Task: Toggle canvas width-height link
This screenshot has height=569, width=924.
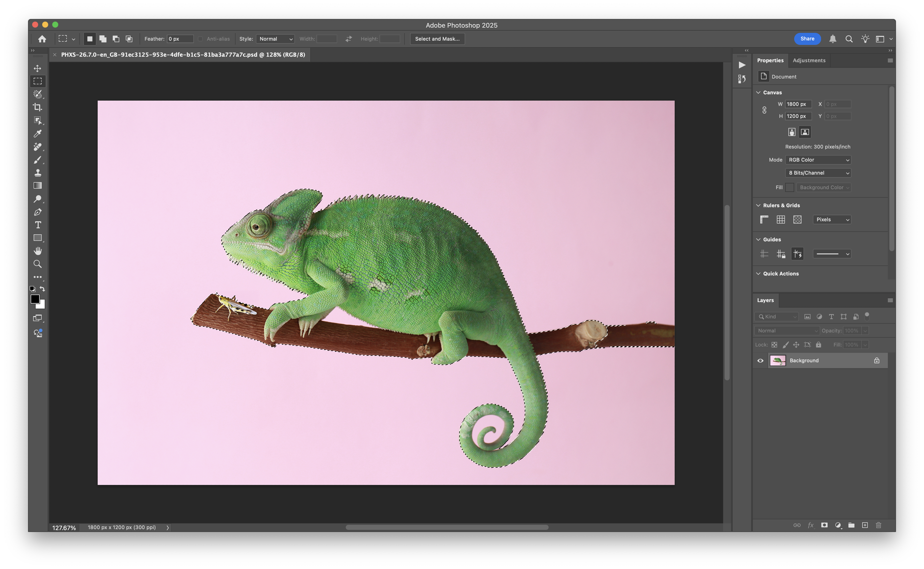Action: (764, 110)
